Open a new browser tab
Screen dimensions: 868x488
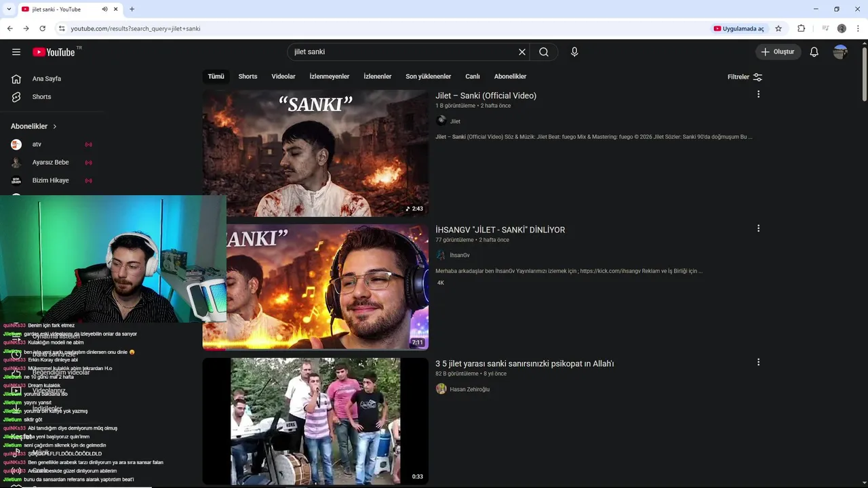coord(132,9)
